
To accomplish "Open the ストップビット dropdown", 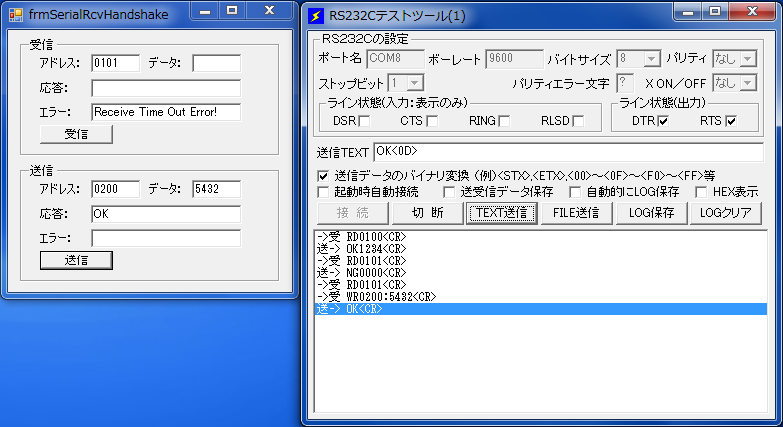I will coord(415,83).
